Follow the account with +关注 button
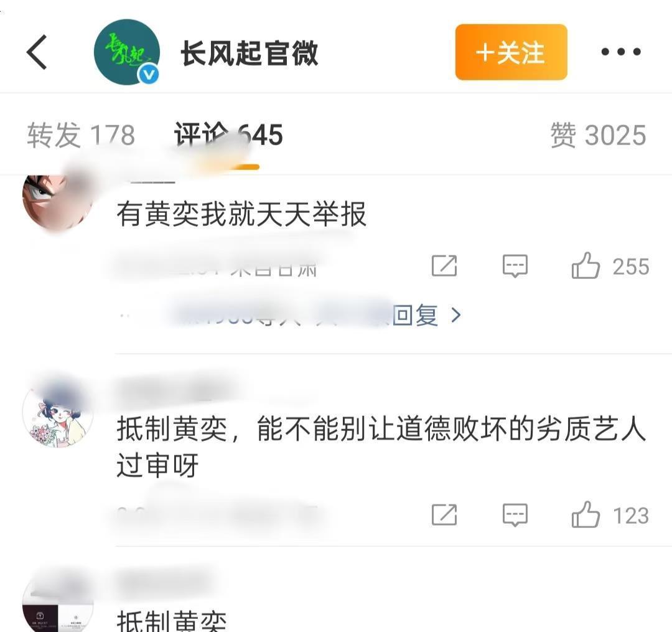672x632 pixels. pos(511,52)
